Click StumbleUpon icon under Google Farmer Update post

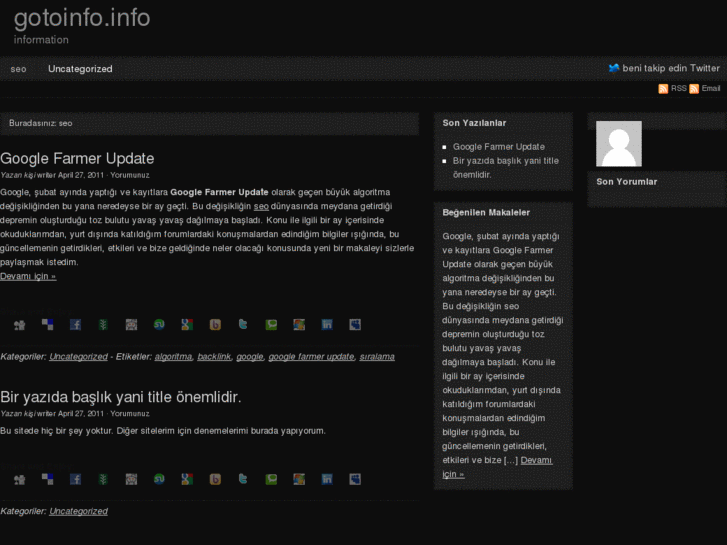[159, 325]
